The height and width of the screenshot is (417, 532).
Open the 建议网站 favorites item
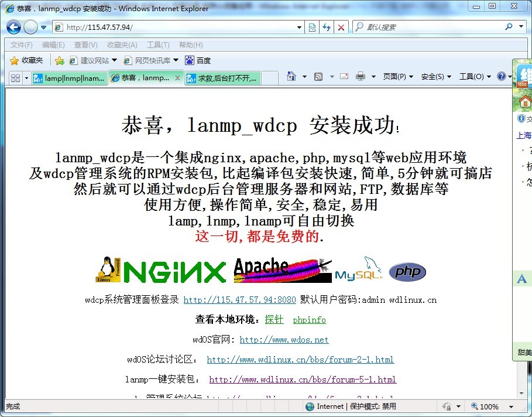[93, 60]
